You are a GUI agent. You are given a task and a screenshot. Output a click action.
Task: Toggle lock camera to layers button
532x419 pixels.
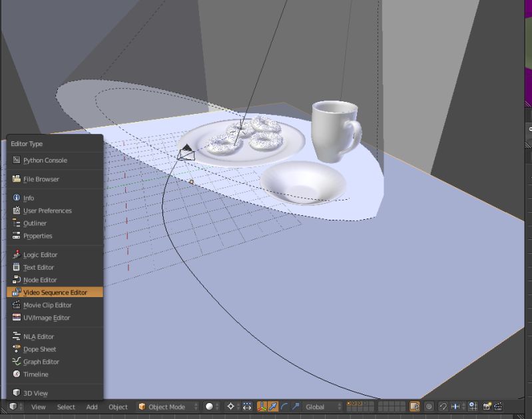415,406
